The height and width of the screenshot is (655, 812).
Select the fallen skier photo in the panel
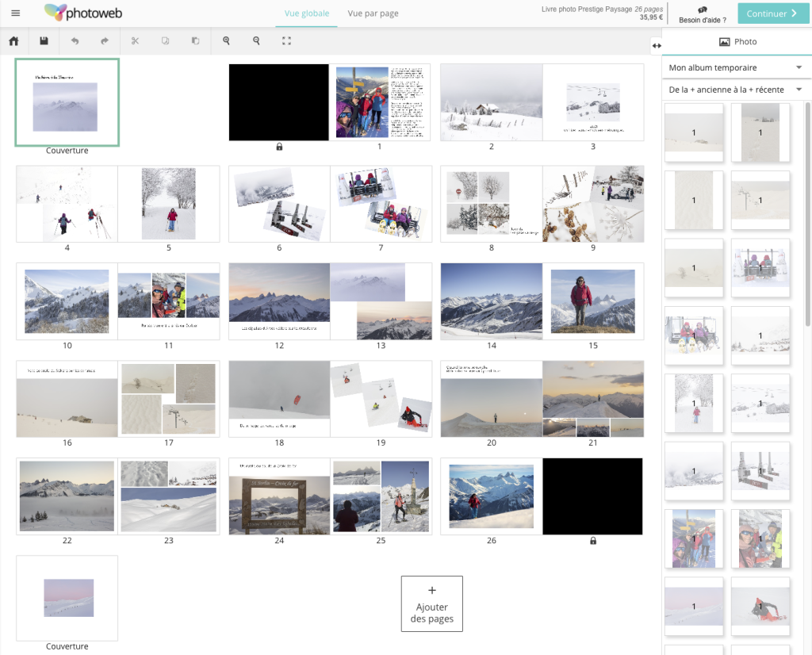pyautogui.click(x=760, y=607)
